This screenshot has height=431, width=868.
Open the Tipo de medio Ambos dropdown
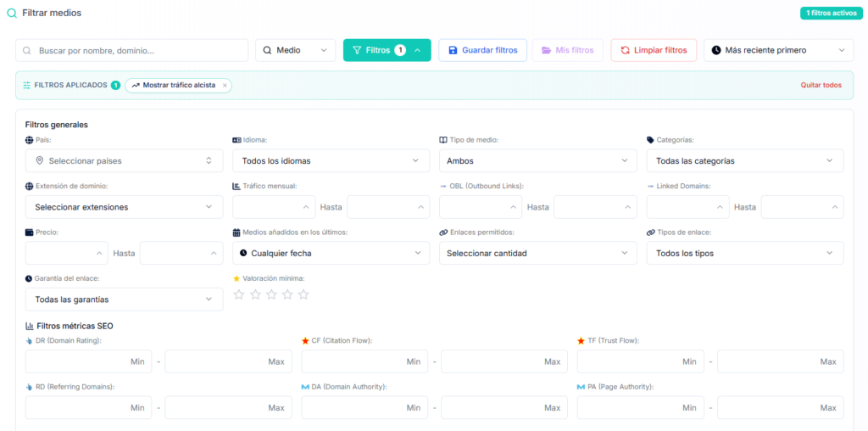(538, 160)
